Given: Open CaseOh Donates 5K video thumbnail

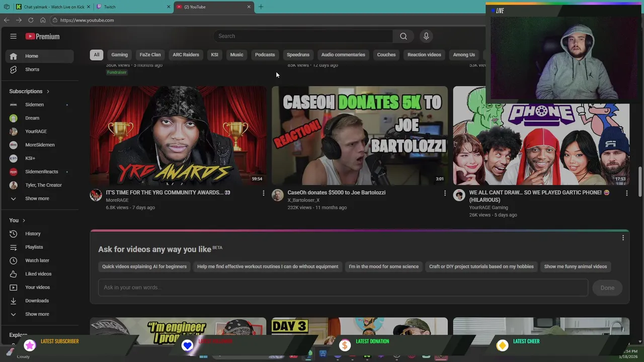Looking at the screenshot, I should coord(360,135).
